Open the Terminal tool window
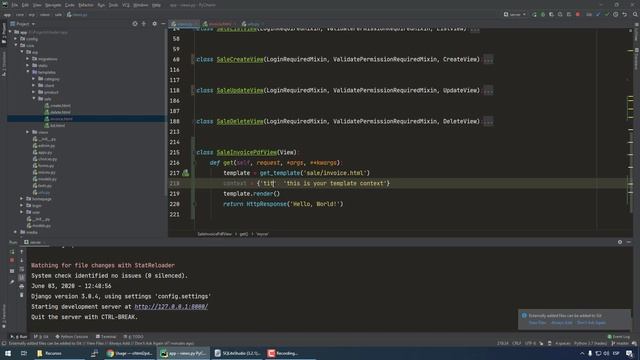Image resolution: width=640 pixels, height=360 pixels. tap(106, 337)
